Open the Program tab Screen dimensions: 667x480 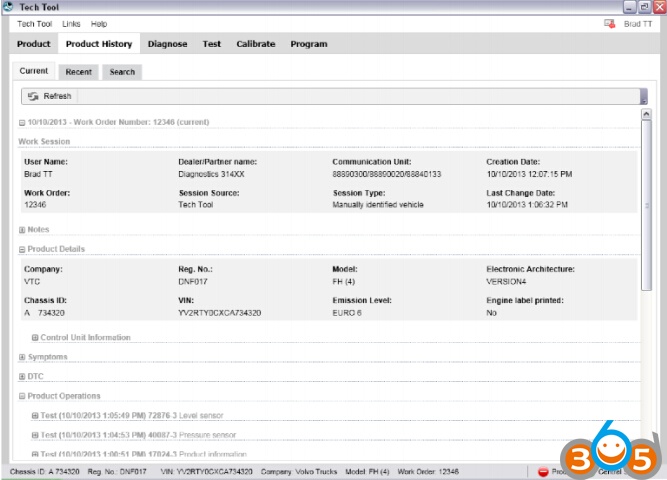pyautogui.click(x=309, y=44)
